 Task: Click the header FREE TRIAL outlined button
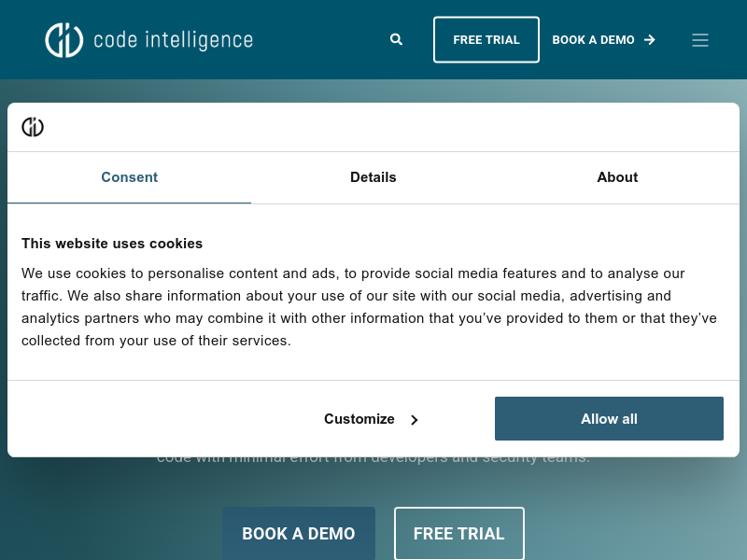pos(486,40)
